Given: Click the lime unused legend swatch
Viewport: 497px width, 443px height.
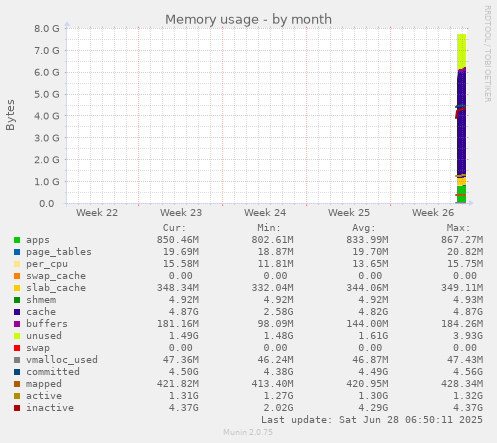Looking at the screenshot, I should click(x=17, y=336).
